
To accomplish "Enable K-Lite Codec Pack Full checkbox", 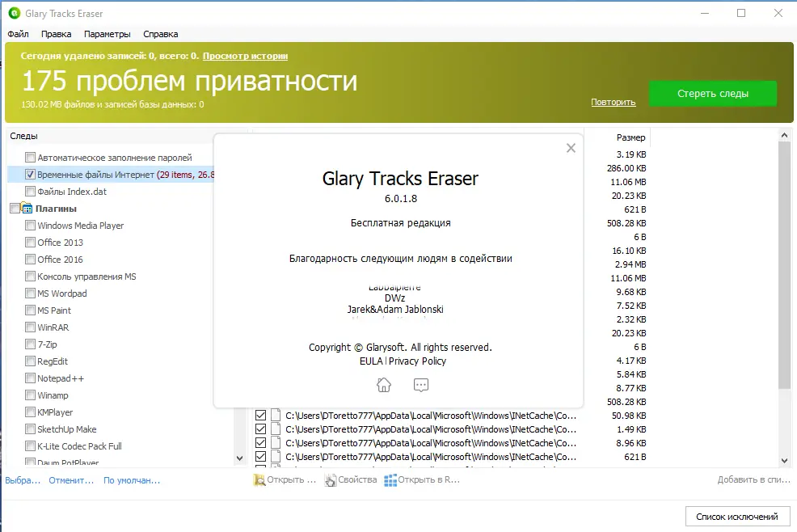I will pos(30,446).
